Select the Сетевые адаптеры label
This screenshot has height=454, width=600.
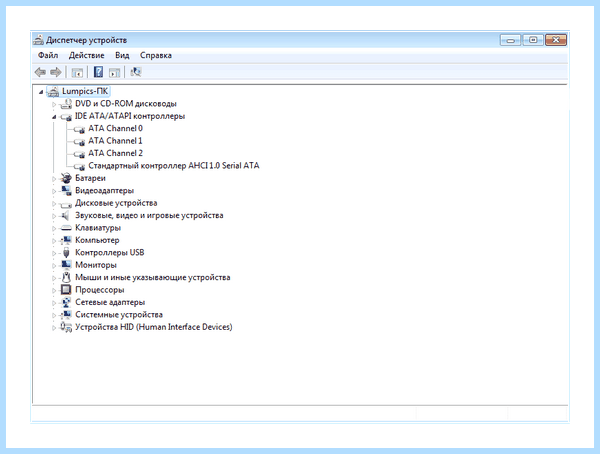[110, 302]
